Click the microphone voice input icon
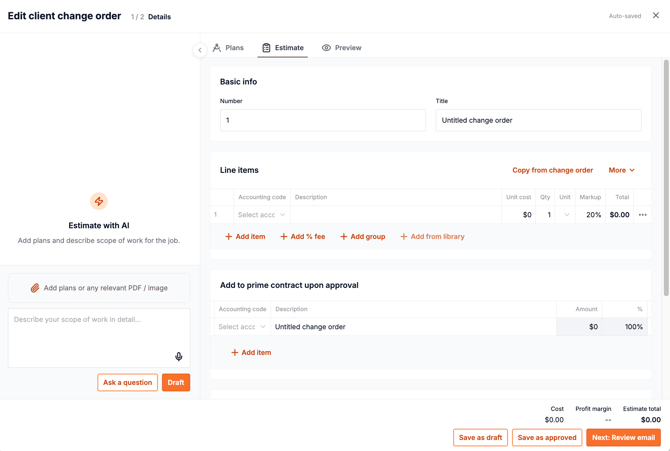 tap(179, 356)
